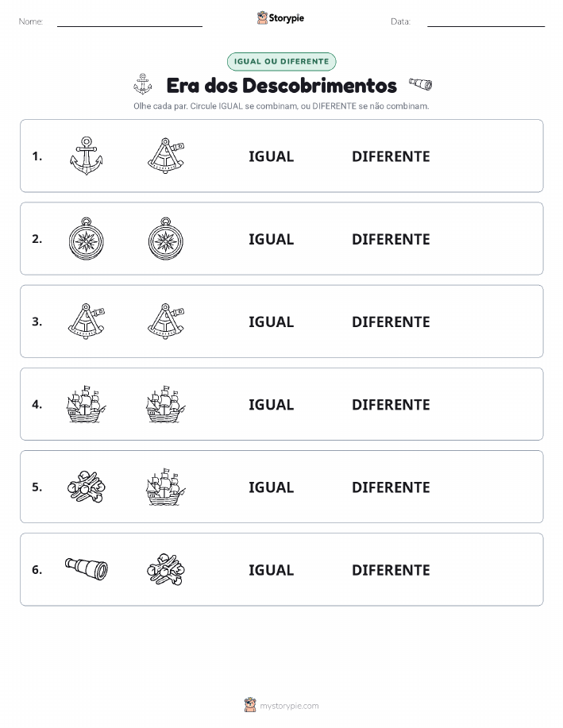Image resolution: width=563 pixels, height=728 pixels.
Task: Choose IGUAL for question 2
Action: 272,239
